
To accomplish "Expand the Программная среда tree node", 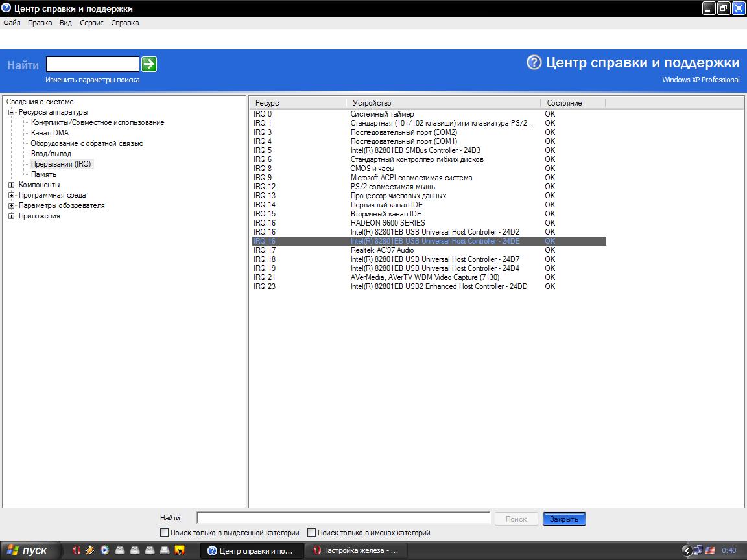I will 11,195.
